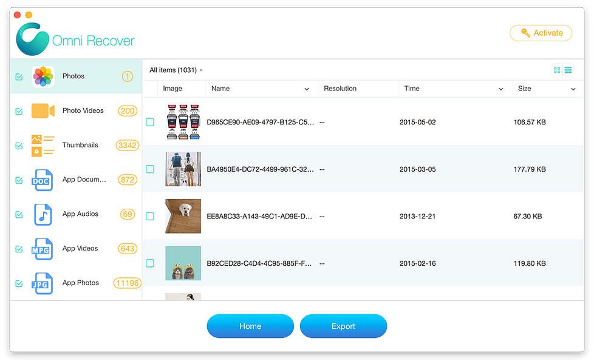
Task: Open the couple photo thumbnail dated 2015-03-05
Action: [x=183, y=169]
